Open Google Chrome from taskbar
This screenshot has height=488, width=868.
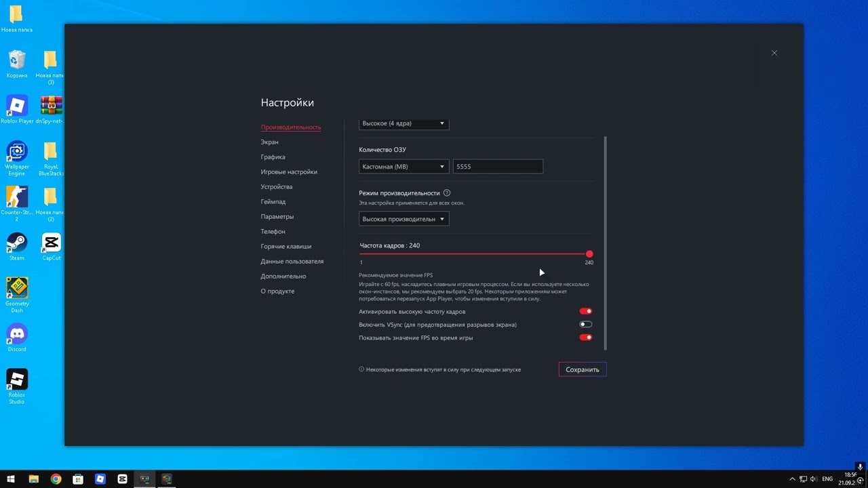pos(56,479)
